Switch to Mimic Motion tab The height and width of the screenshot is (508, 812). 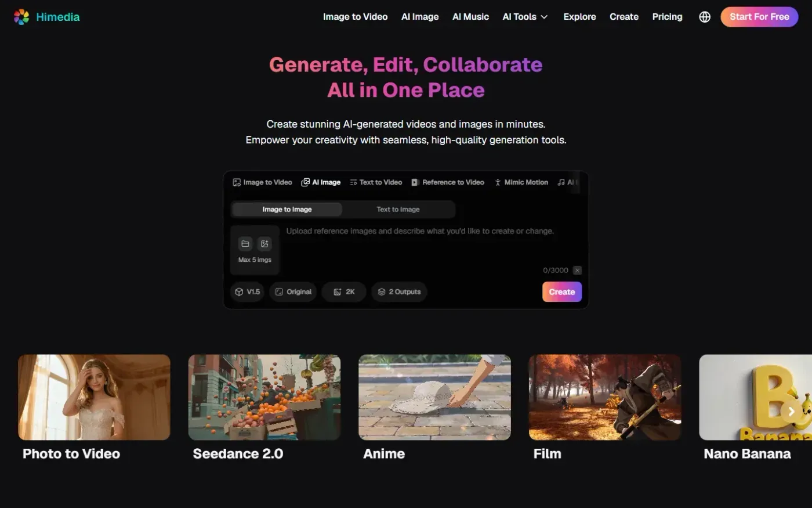pyautogui.click(x=521, y=182)
